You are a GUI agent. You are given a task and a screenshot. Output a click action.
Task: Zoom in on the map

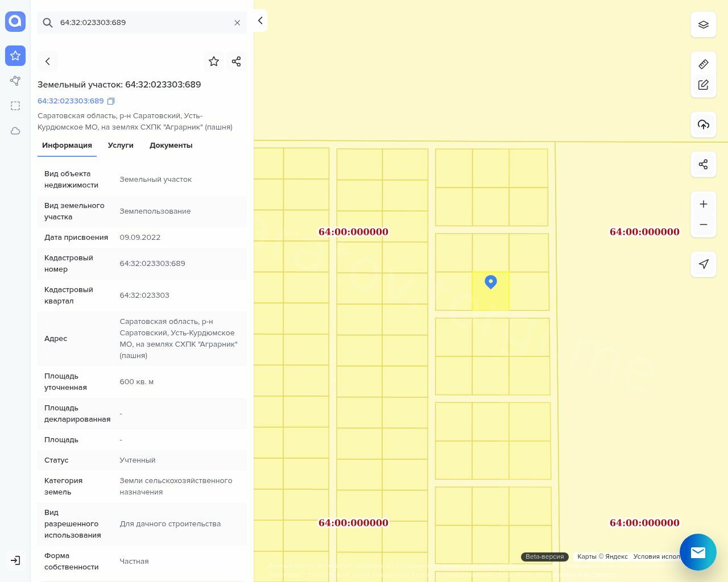pos(703,204)
